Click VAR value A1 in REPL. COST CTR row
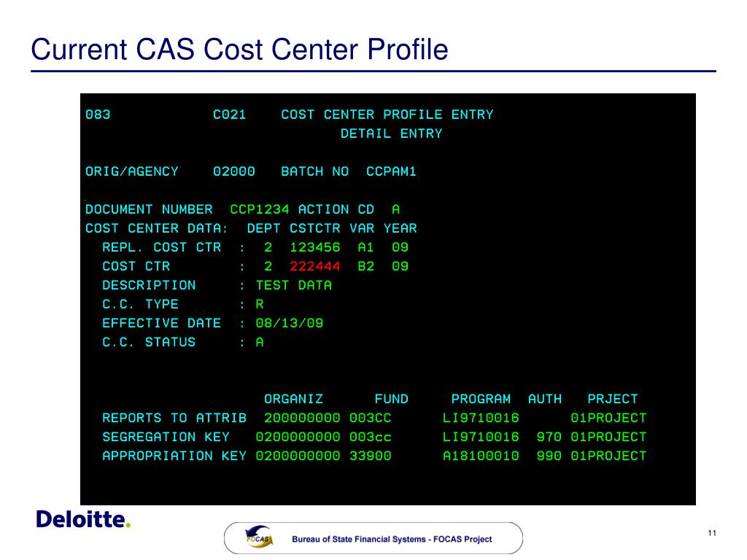This screenshot has height=560, width=747. point(366,247)
